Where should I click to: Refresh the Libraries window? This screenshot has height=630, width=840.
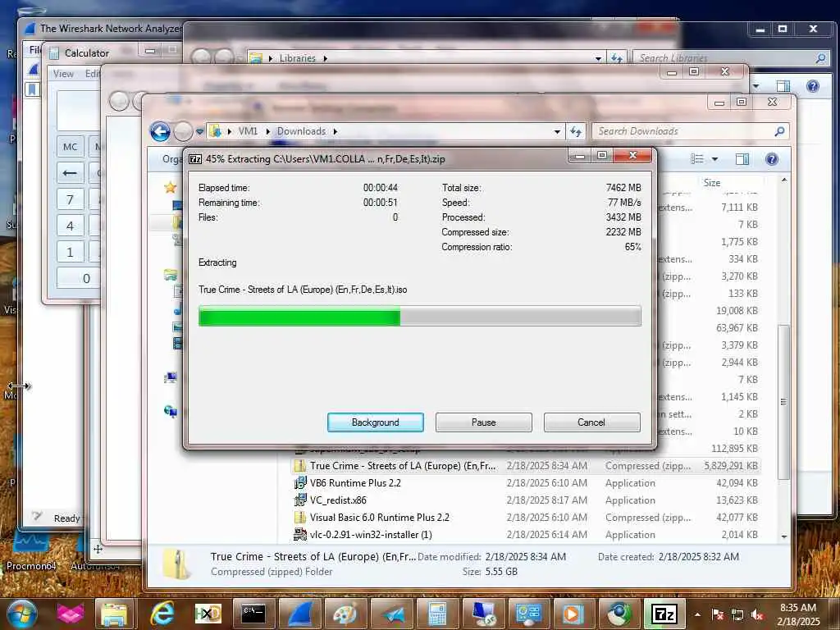coord(617,58)
